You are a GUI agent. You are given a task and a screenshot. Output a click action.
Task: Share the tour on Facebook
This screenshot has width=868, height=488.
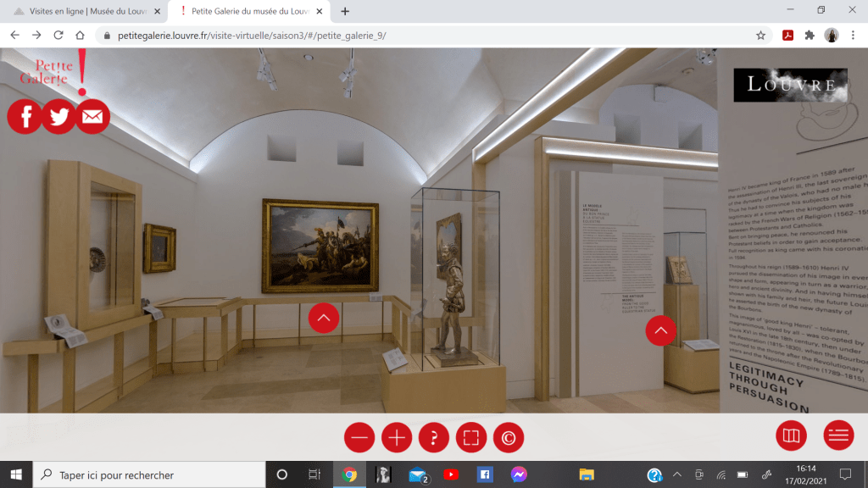25,117
